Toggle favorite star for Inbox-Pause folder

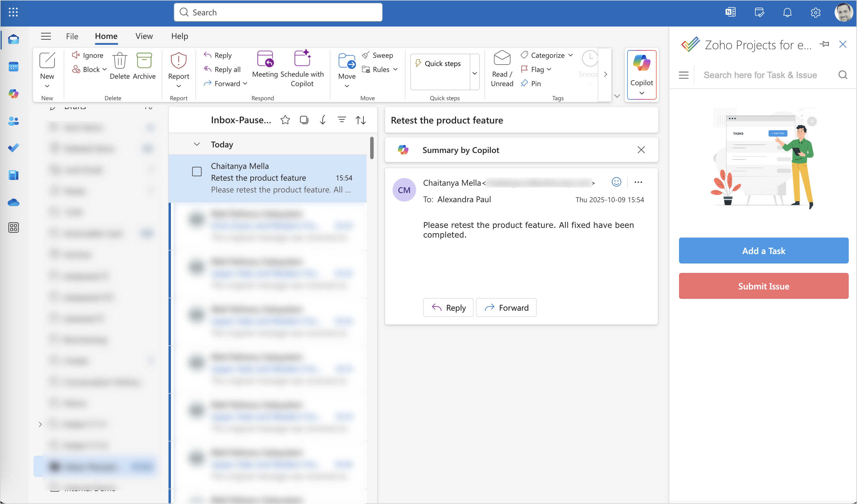point(285,120)
